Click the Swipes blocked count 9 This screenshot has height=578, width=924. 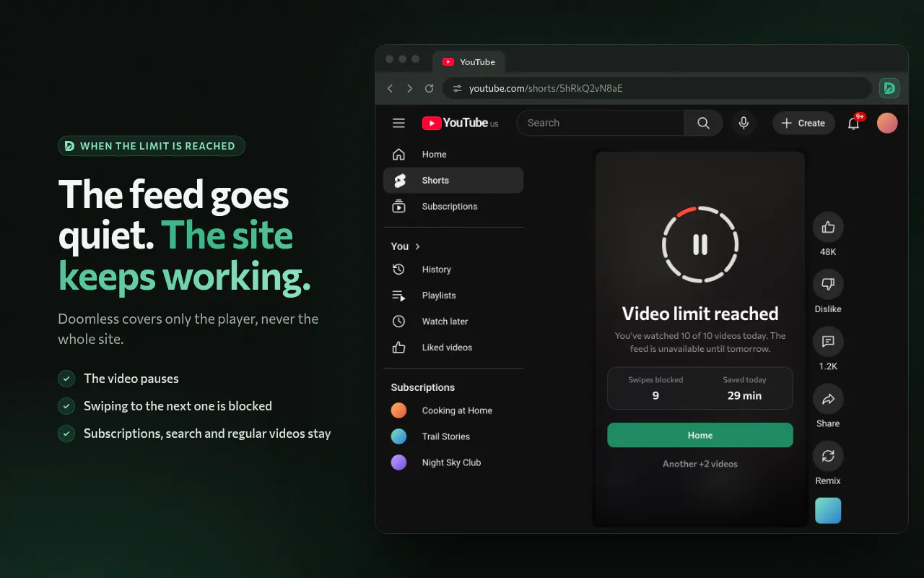655,395
